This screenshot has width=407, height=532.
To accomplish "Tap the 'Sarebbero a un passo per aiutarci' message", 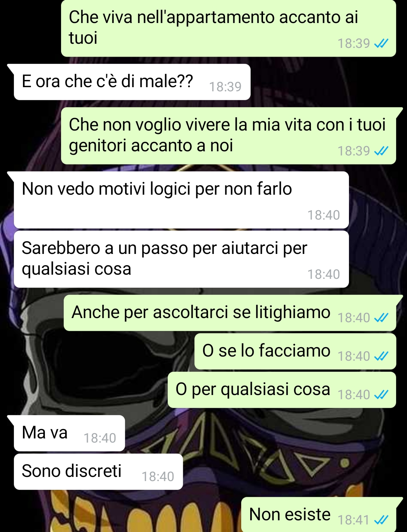I will coord(181,259).
